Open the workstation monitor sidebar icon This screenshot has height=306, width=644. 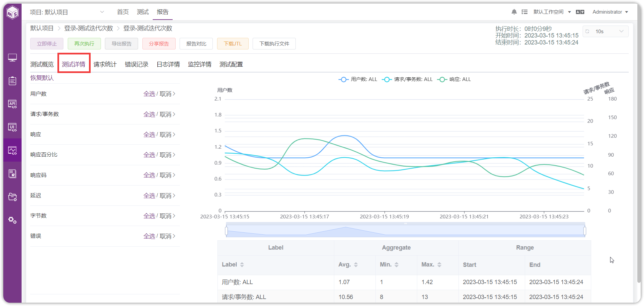(x=12, y=58)
